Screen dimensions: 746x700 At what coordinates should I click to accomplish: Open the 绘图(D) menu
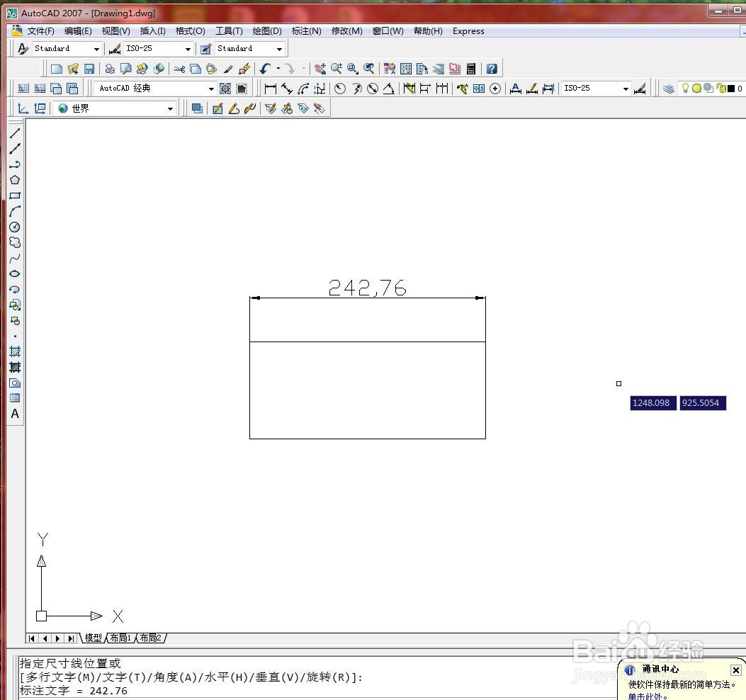pos(267,31)
